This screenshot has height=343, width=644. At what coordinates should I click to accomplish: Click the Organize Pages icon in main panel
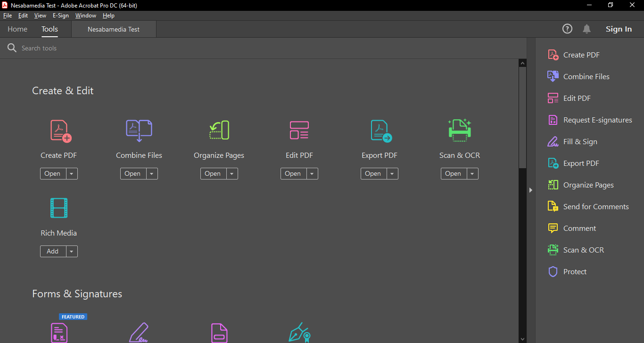219,131
